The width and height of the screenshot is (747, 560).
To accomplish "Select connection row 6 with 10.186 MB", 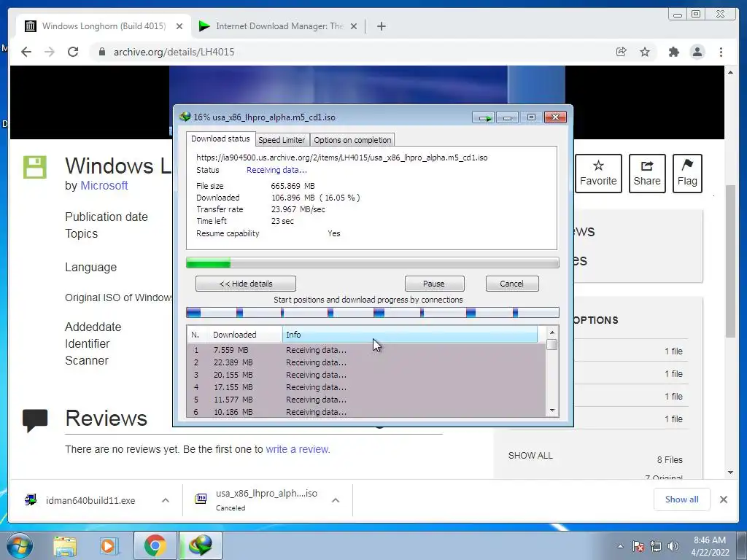I will (x=366, y=412).
